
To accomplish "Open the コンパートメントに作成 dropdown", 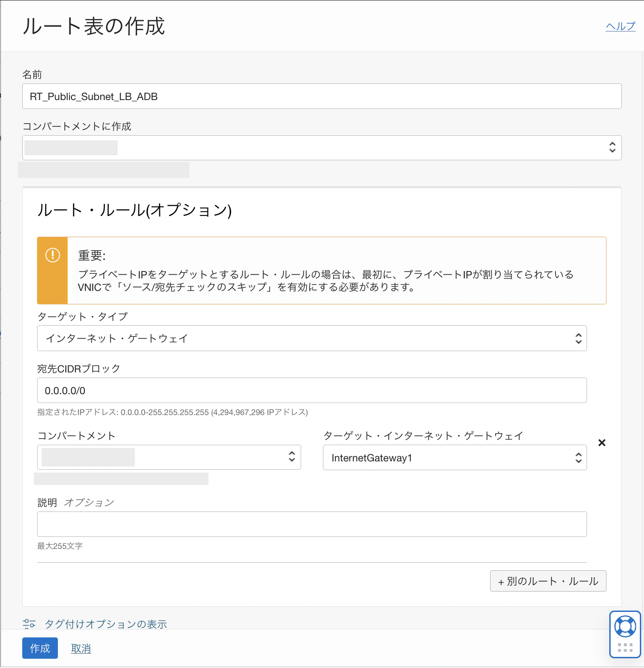I will (322, 148).
